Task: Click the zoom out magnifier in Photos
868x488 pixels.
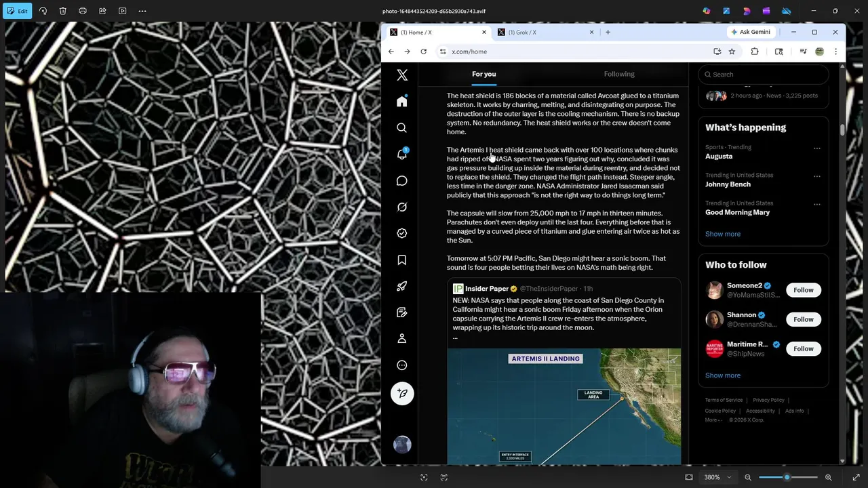Action: pos(748,477)
